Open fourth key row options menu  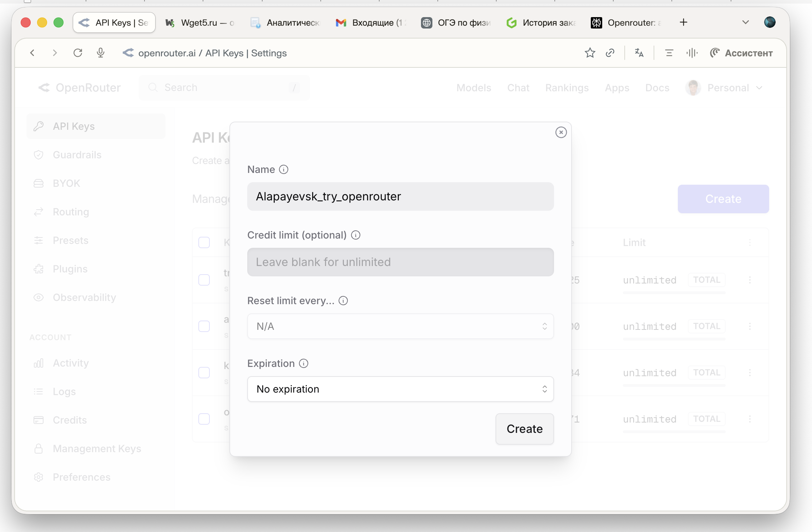pos(750,419)
